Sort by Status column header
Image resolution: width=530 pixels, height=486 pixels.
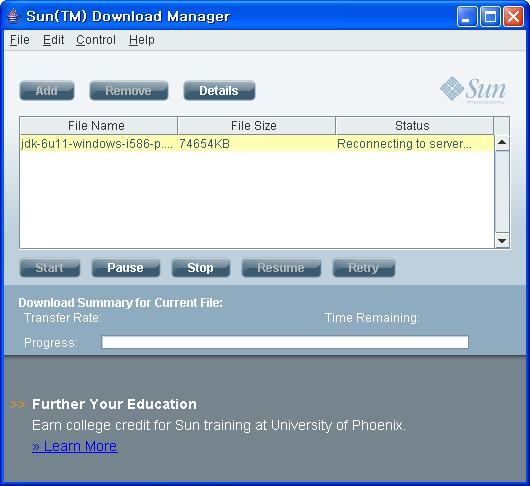click(x=414, y=126)
